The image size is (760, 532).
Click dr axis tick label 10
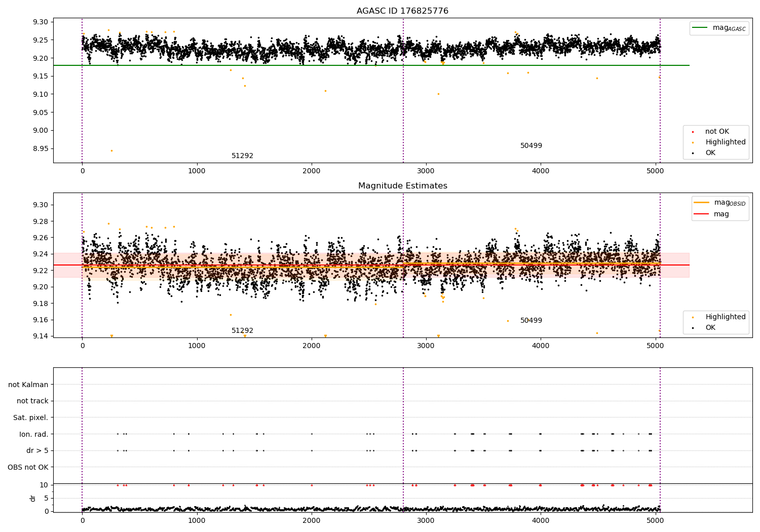coord(45,485)
